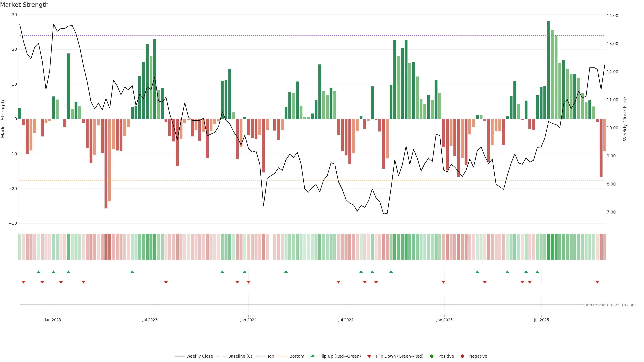Click the Flip Up green triangle legend icon
This screenshot has height=362, width=644.
(x=312, y=356)
